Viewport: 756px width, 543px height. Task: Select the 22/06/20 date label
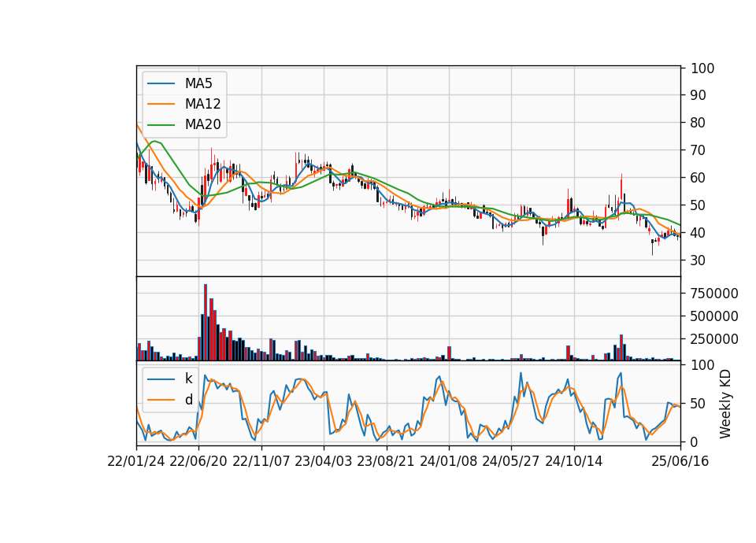click(x=198, y=461)
